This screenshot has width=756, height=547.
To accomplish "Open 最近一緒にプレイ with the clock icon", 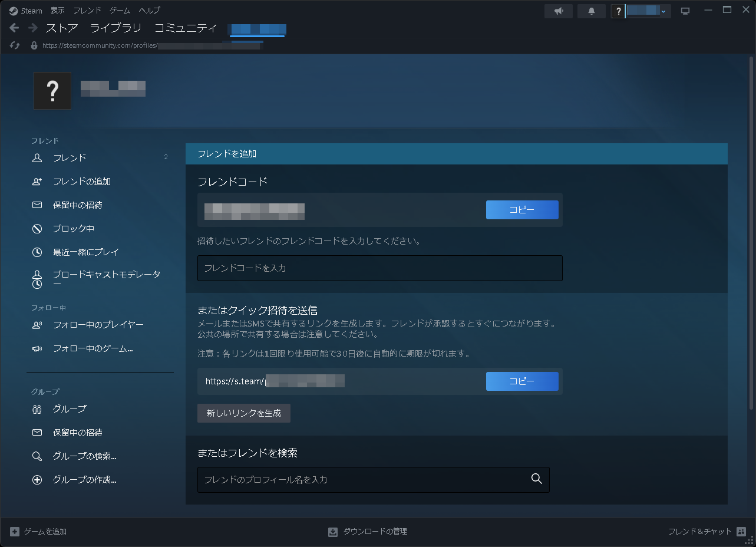I will click(x=37, y=252).
